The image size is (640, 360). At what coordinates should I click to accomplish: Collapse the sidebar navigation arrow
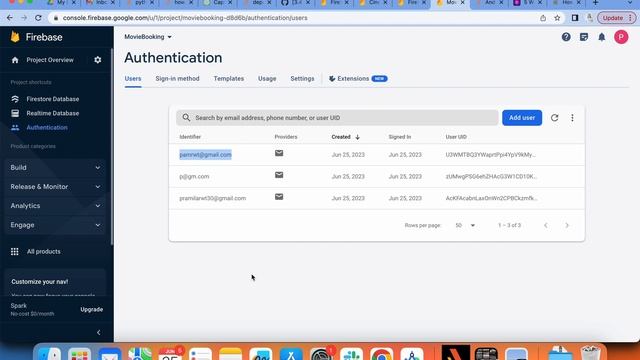[98, 333]
